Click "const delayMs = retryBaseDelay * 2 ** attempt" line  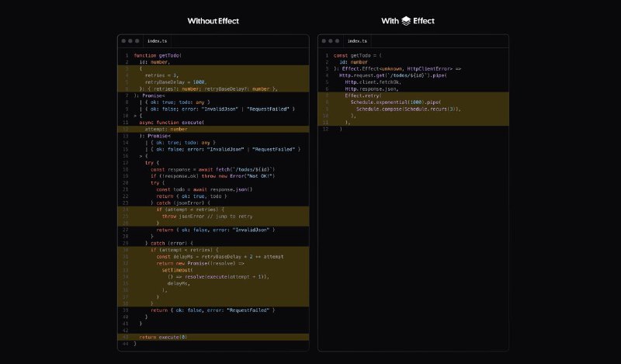click(x=220, y=257)
